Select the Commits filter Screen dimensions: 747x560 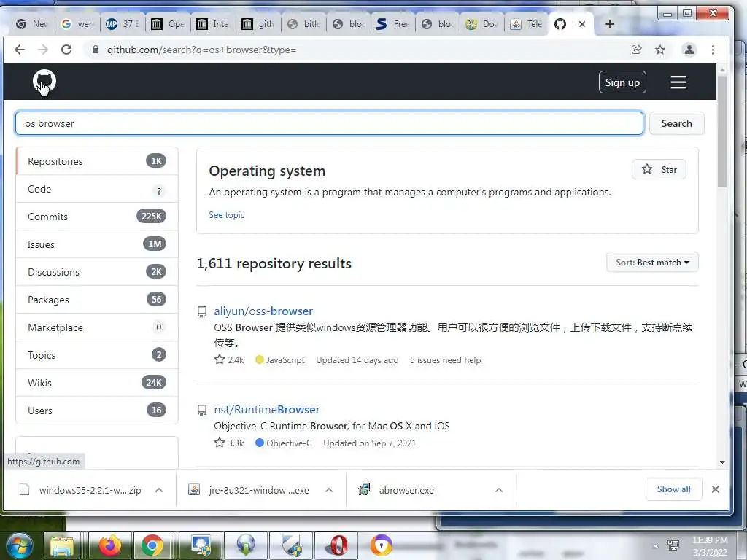(x=97, y=217)
